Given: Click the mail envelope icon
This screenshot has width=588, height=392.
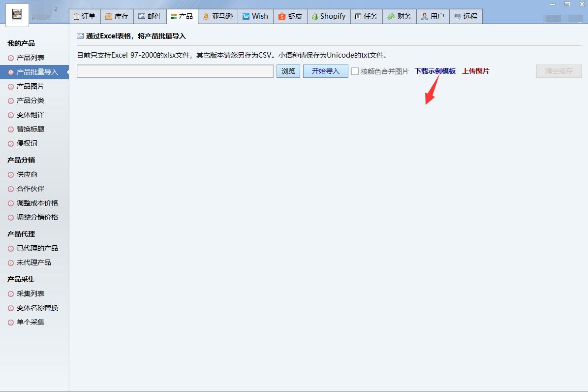Looking at the screenshot, I should click(142, 16).
